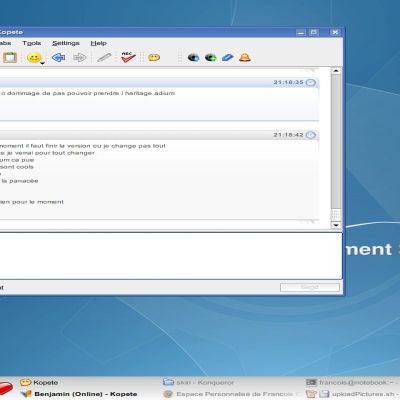Click the blue pen icon in toolbar
This screenshot has height=400, width=400.
tap(228, 58)
